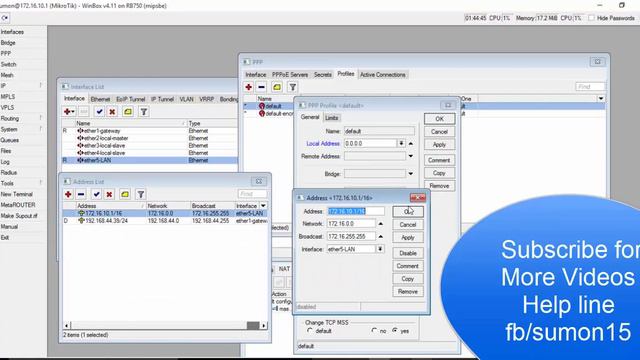Select the 'yes' Change TCP MSS radio
640x360 pixels.
click(x=395, y=330)
